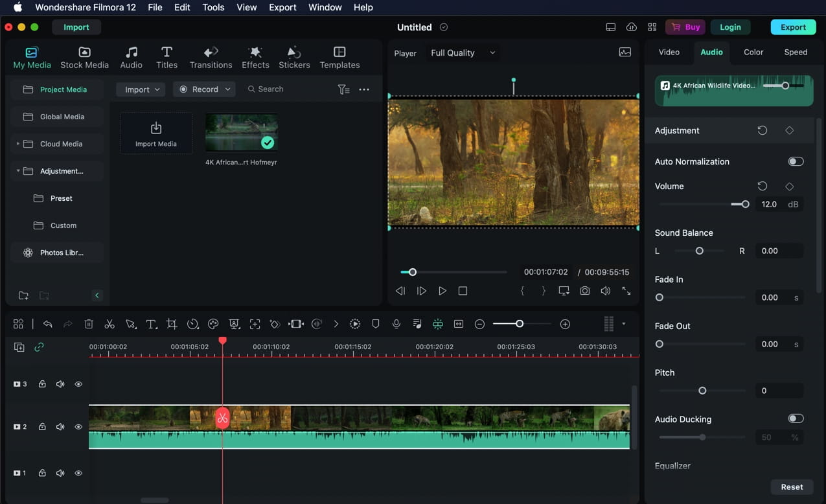This screenshot has height=504, width=826.
Task: Click the text tool icon in timeline toolbar
Action: coord(151,324)
